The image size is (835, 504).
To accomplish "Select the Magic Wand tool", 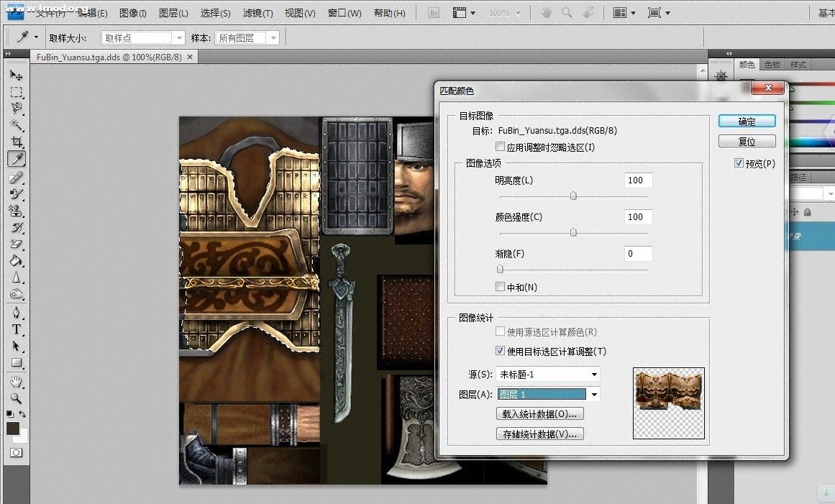I will (16, 125).
